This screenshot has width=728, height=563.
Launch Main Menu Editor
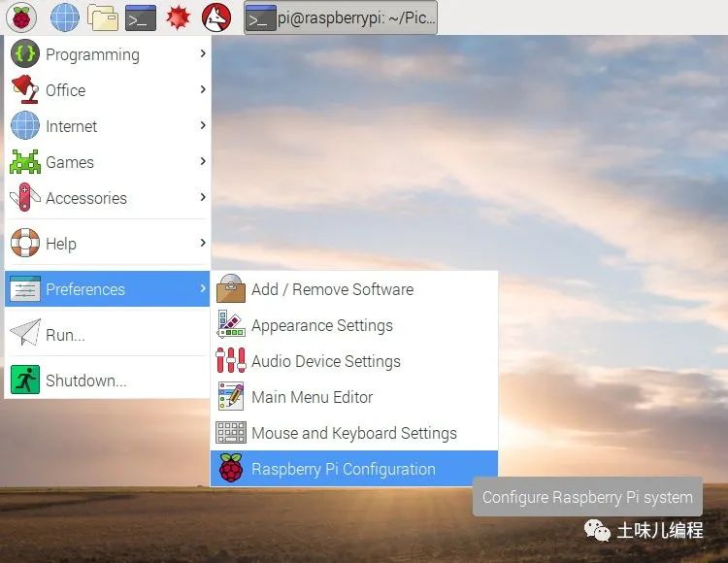pyautogui.click(x=354, y=396)
